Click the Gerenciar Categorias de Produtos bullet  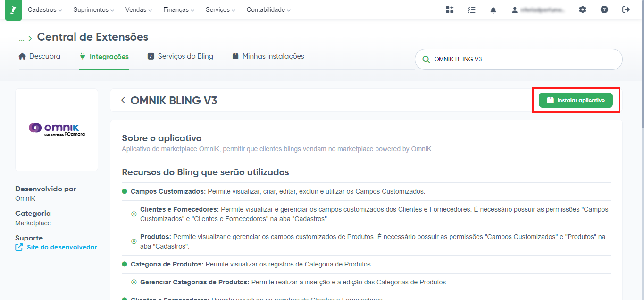134,282
